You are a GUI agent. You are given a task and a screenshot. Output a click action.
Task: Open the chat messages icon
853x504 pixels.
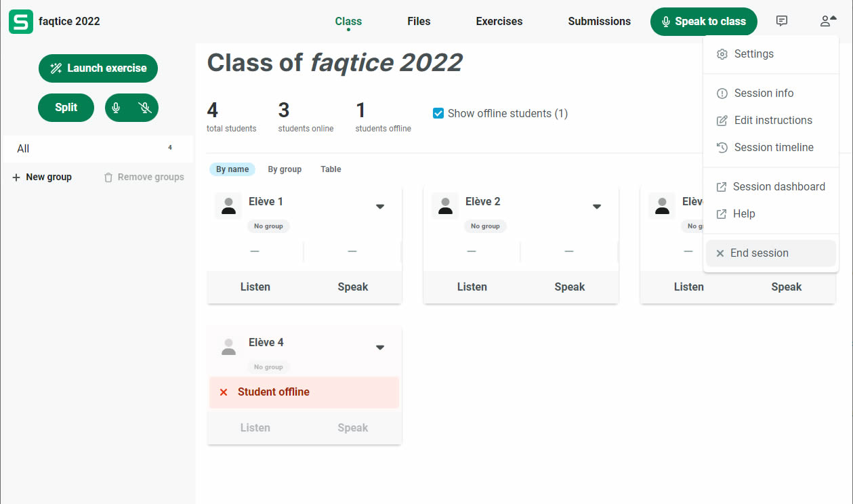782,21
